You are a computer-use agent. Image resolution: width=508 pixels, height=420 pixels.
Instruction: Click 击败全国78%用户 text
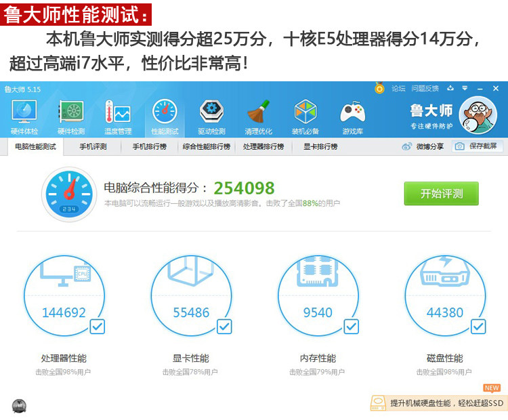pyautogui.click(x=190, y=372)
